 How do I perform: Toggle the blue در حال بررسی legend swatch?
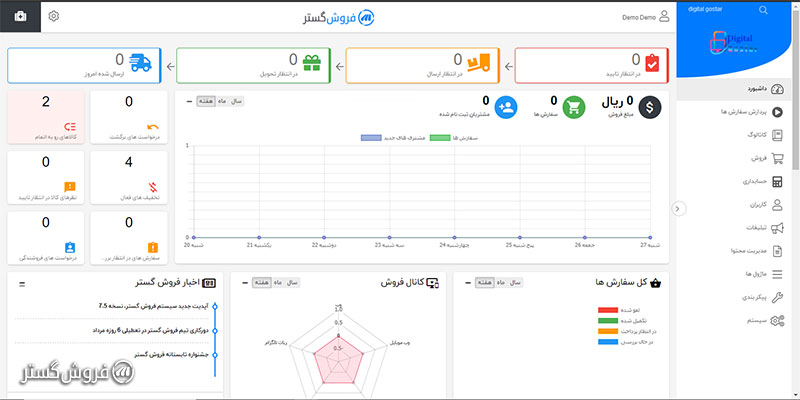608,342
